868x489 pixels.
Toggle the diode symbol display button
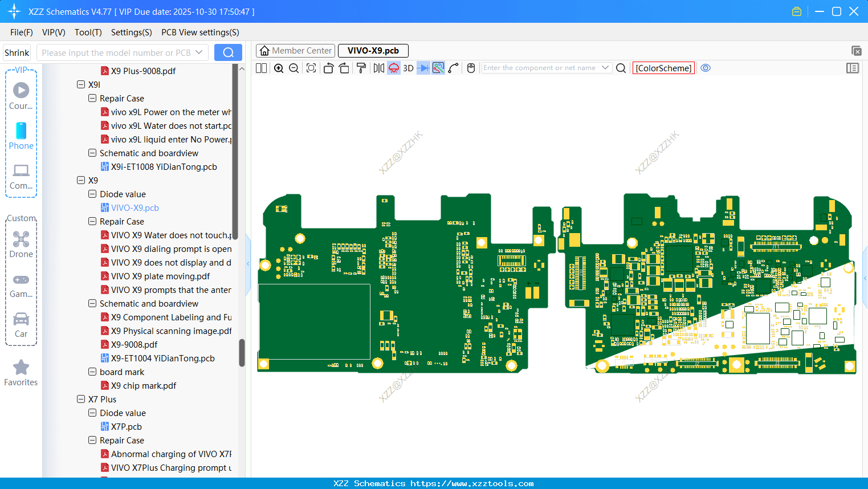[x=423, y=68]
